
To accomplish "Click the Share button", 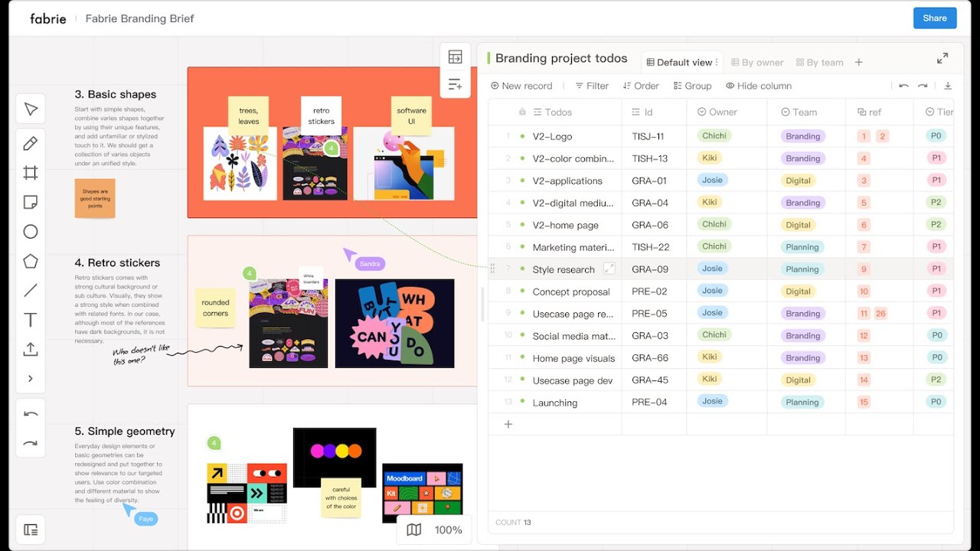I will point(934,18).
